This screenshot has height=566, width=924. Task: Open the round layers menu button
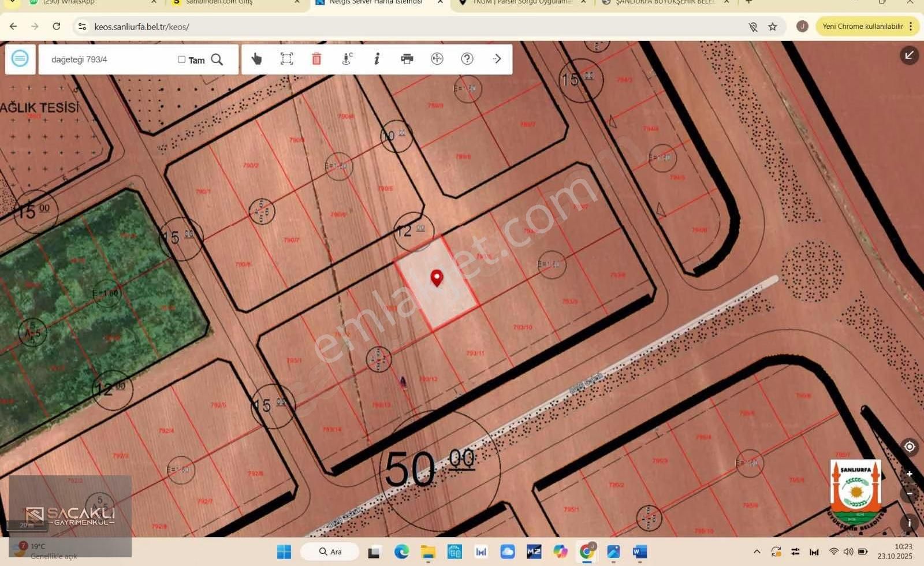tap(20, 59)
